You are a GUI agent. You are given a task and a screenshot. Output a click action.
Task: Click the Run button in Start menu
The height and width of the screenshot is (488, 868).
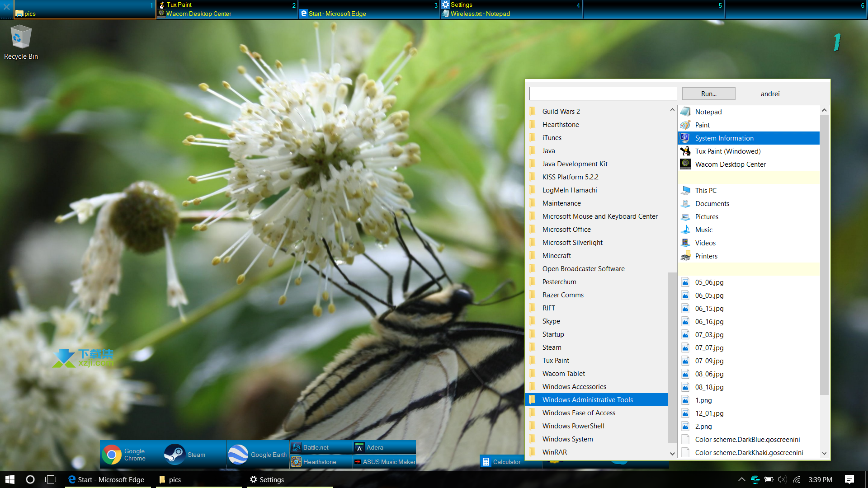coord(709,94)
